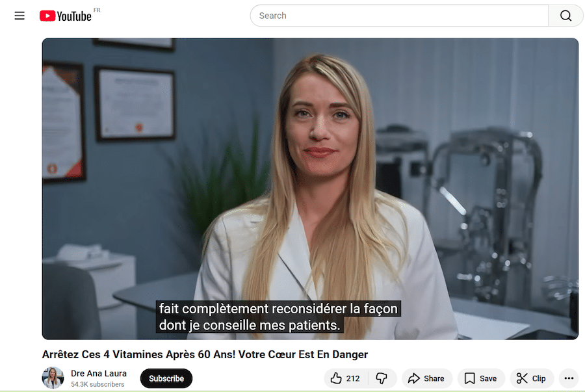The height and width of the screenshot is (392, 585).
Task: Subscribe to the Dre Ana Laura channel
Action: click(x=166, y=378)
